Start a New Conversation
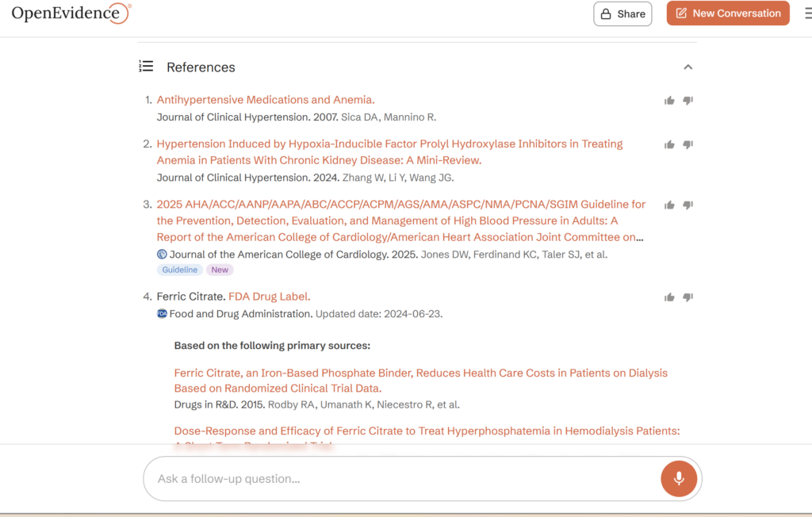 pos(728,13)
